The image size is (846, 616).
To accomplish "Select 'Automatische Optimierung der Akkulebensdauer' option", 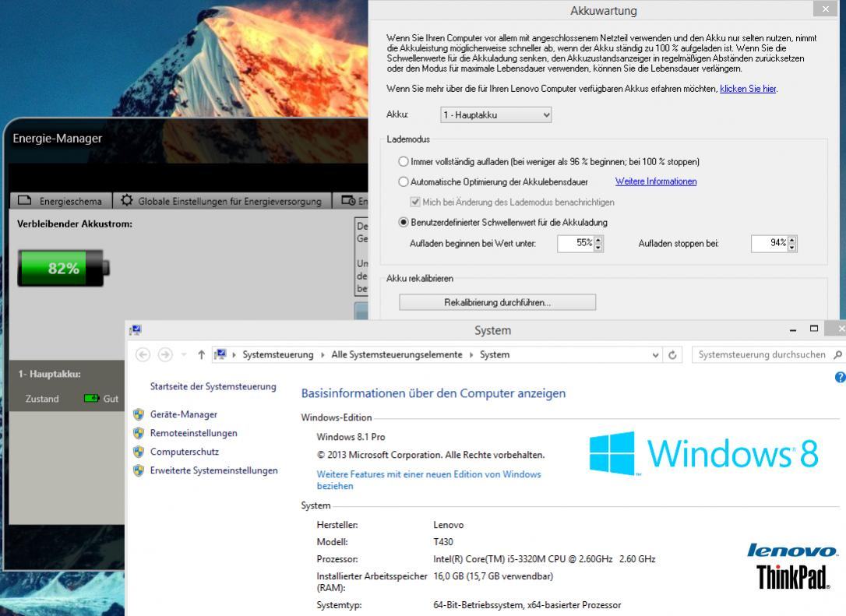I will [x=403, y=181].
